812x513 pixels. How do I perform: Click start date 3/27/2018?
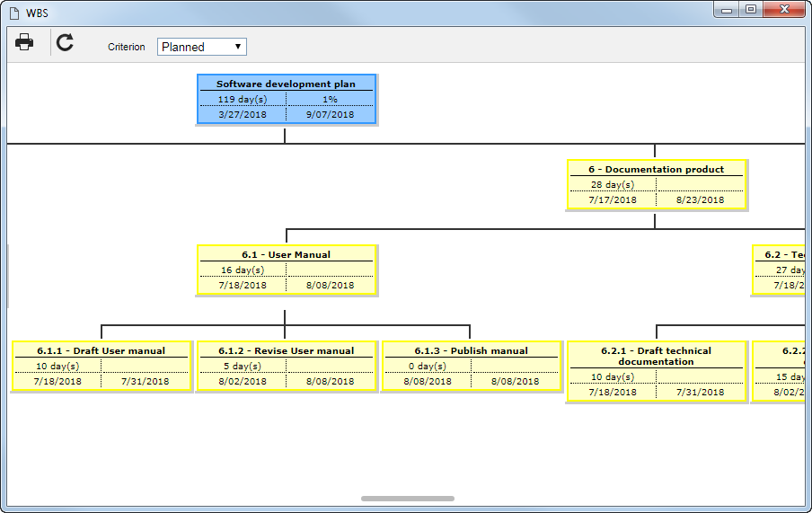[243, 114]
